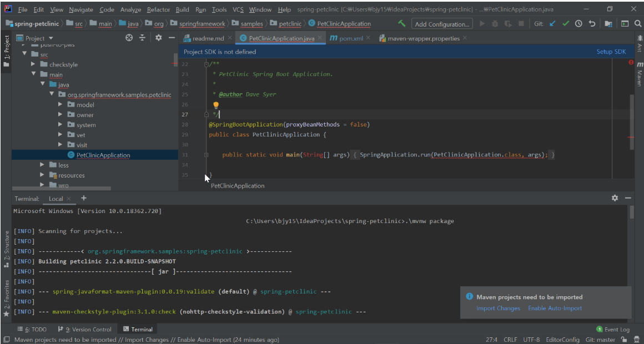Open Git history clock icon
This screenshot has width=644, height=344.
[578, 24]
